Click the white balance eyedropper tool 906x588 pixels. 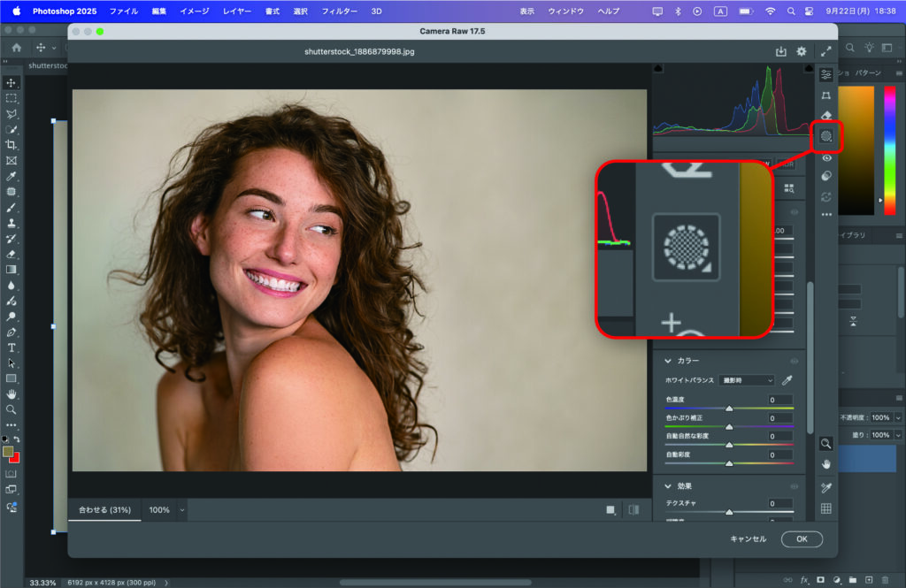click(x=787, y=380)
